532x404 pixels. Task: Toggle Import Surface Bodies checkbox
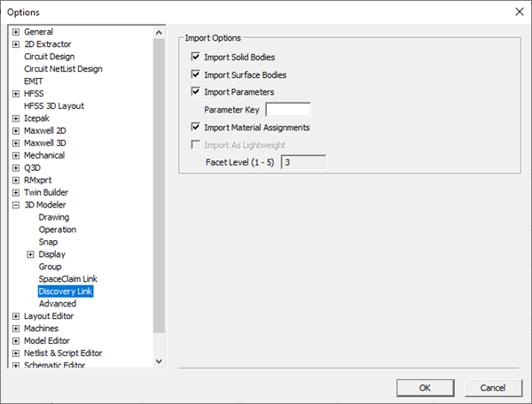click(195, 74)
